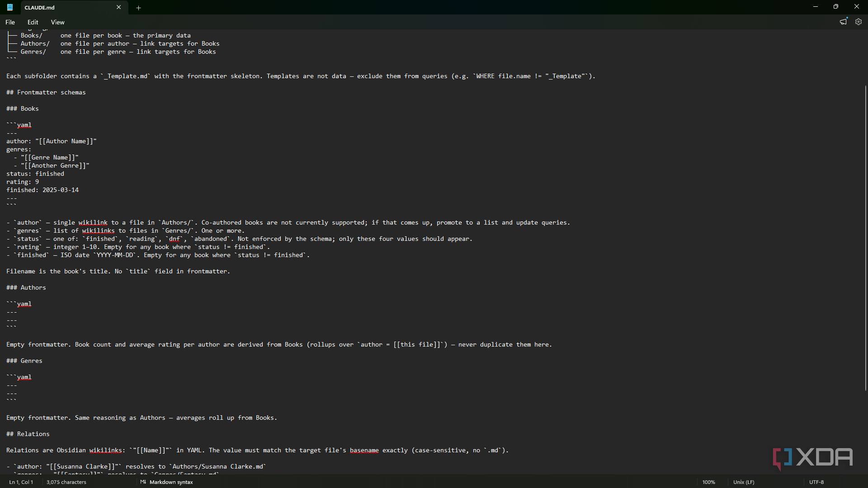Click the 'Authors/Susanna Clarke.md' text

pos(217,466)
